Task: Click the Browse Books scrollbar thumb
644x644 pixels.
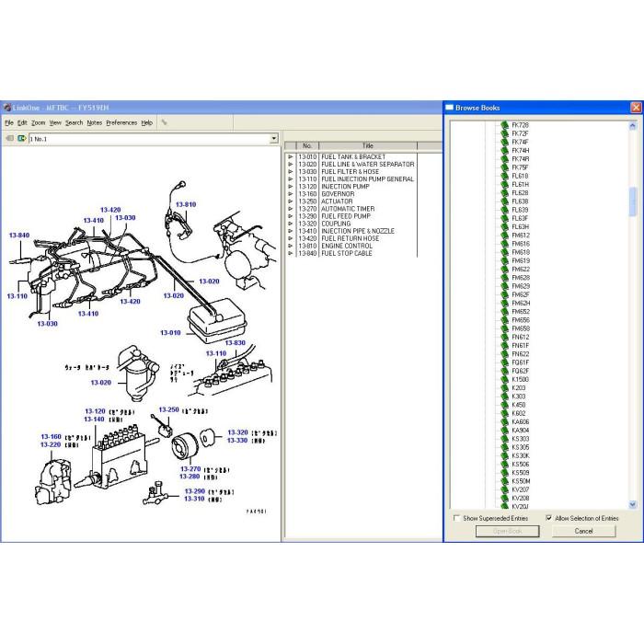Action: (x=633, y=201)
